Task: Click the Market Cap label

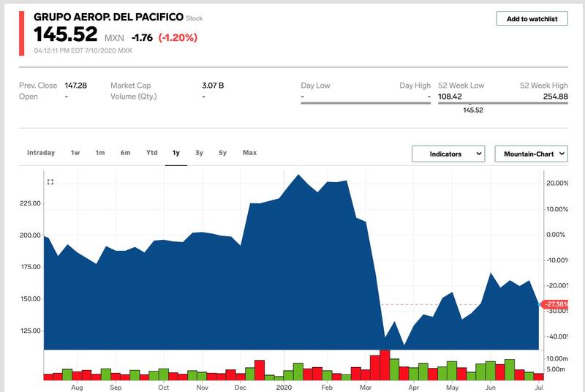Action: (131, 86)
